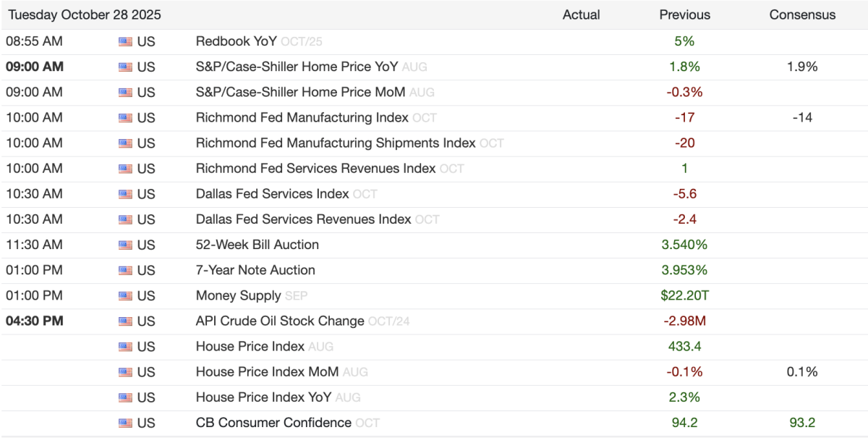Open the 7-Year Note Auction event

255,270
